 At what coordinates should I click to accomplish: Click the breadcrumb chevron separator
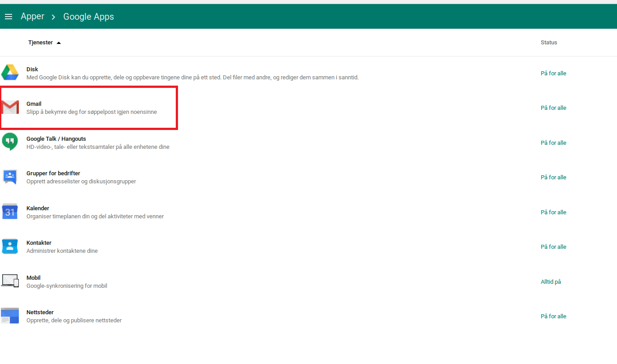tap(53, 17)
